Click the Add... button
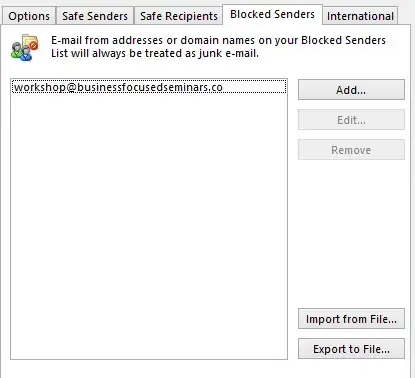Image resolution: width=415 pixels, height=378 pixels. point(351,90)
